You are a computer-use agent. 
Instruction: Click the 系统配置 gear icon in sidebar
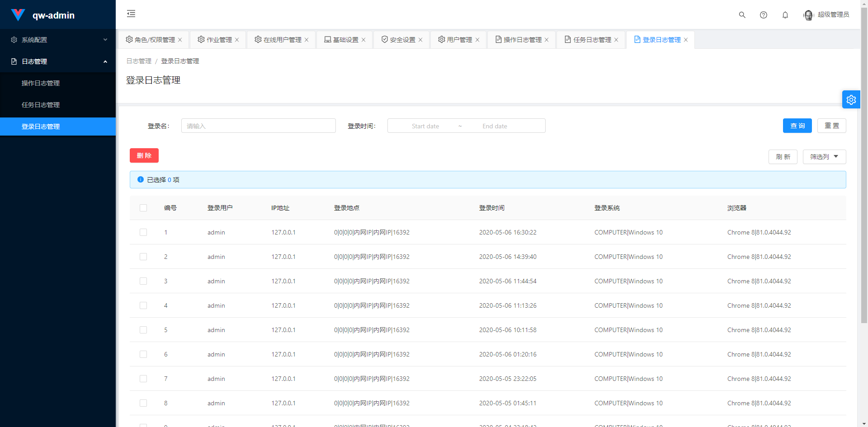pos(14,40)
